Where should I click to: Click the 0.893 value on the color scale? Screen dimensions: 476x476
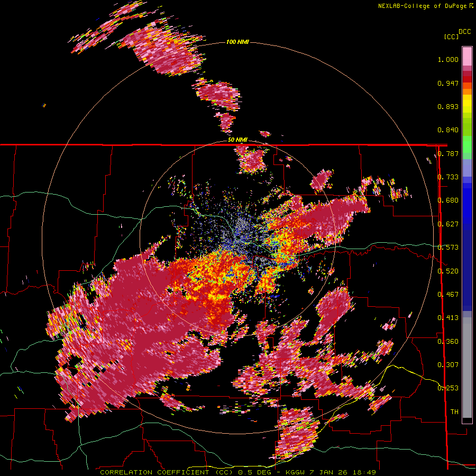448,106
